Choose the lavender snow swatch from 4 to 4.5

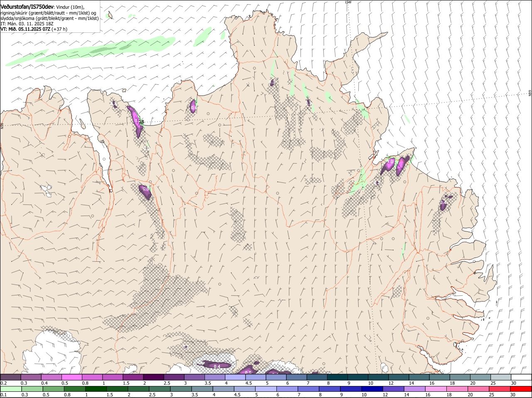click(x=235, y=377)
